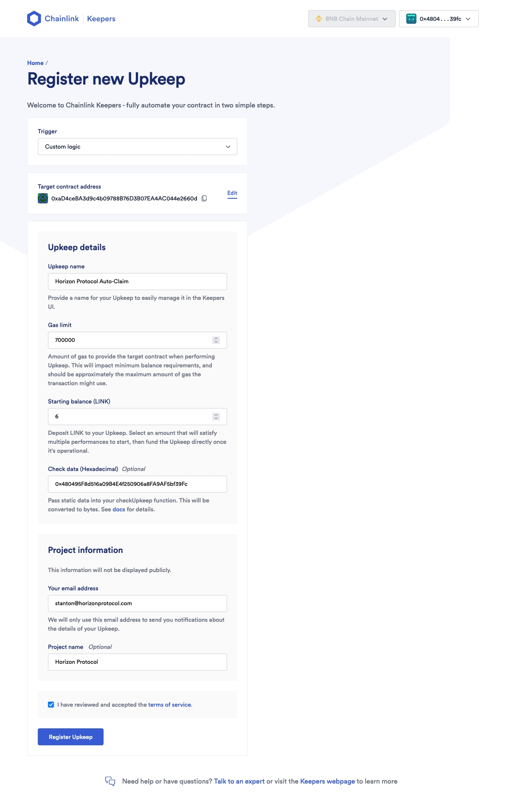The image size is (506, 812).
Task: Click the target contract identicon avatar
Action: pyautogui.click(x=43, y=198)
